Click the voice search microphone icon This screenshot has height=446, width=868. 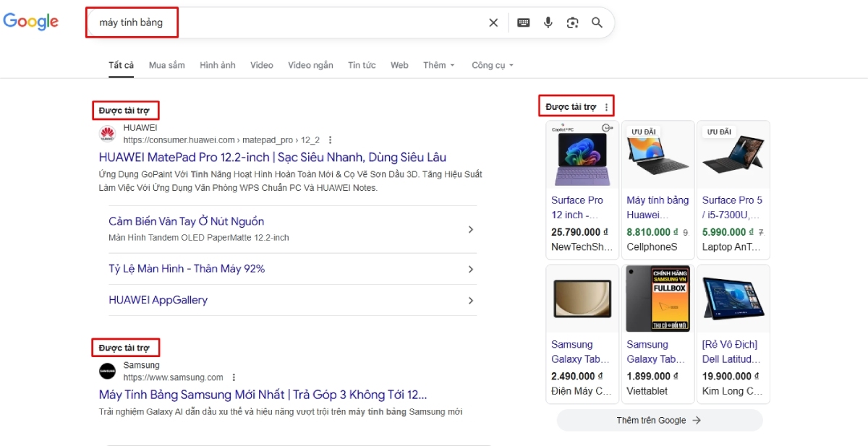(x=548, y=22)
